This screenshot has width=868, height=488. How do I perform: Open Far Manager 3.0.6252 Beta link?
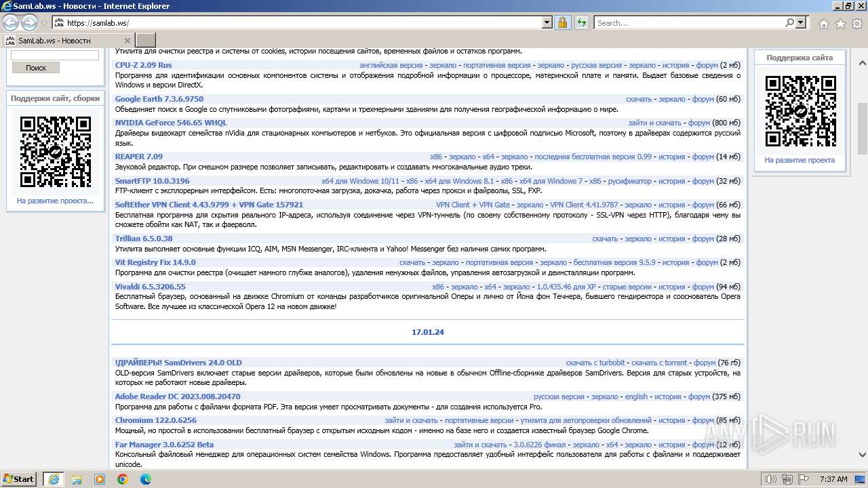coord(164,445)
